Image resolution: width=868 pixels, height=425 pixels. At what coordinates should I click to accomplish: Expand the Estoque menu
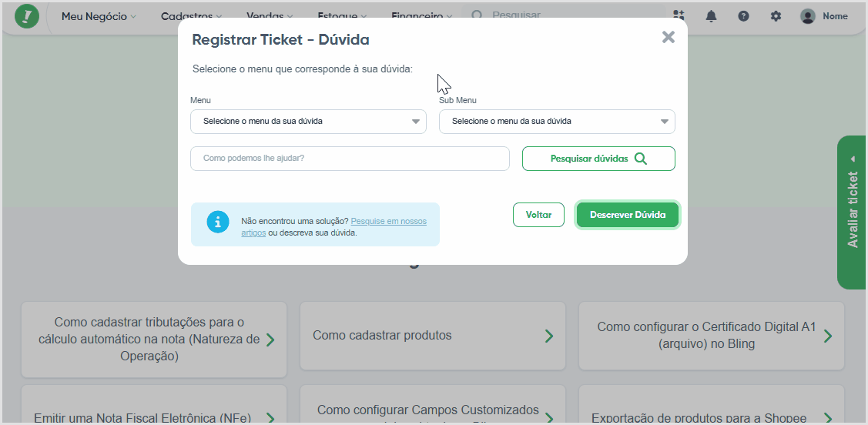click(342, 17)
